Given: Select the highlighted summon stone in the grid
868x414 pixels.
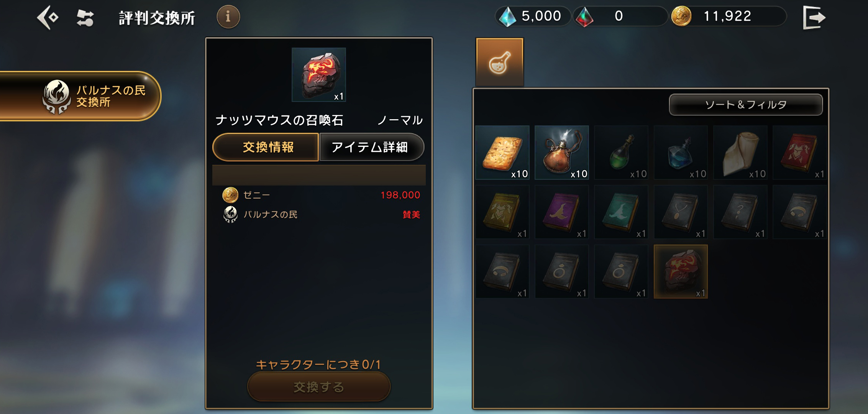Looking at the screenshot, I should coord(681,272).
